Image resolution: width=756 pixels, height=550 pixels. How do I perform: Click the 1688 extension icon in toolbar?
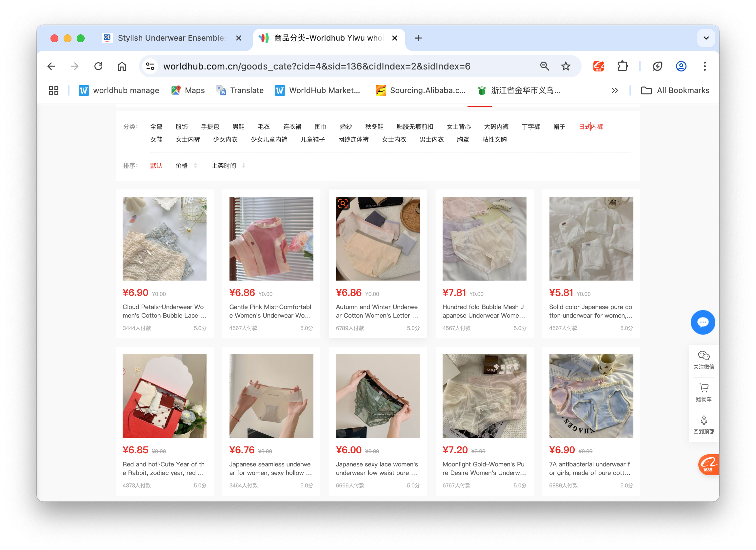(599, 66)
